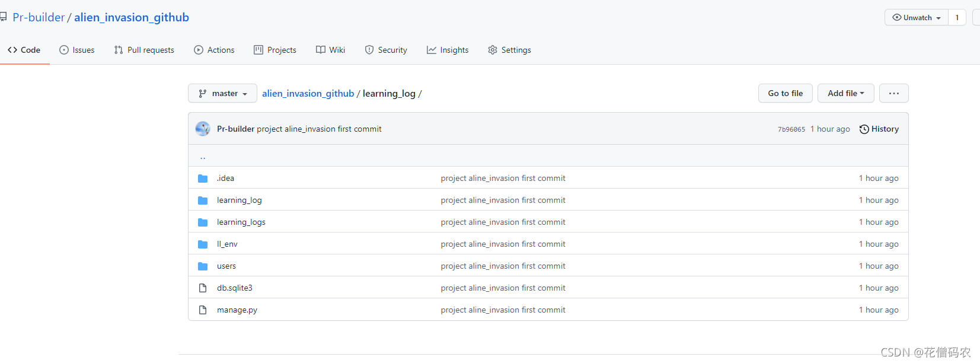Click the ll_env folder icon
980x363 pixels.
click(x=203, y=244)
